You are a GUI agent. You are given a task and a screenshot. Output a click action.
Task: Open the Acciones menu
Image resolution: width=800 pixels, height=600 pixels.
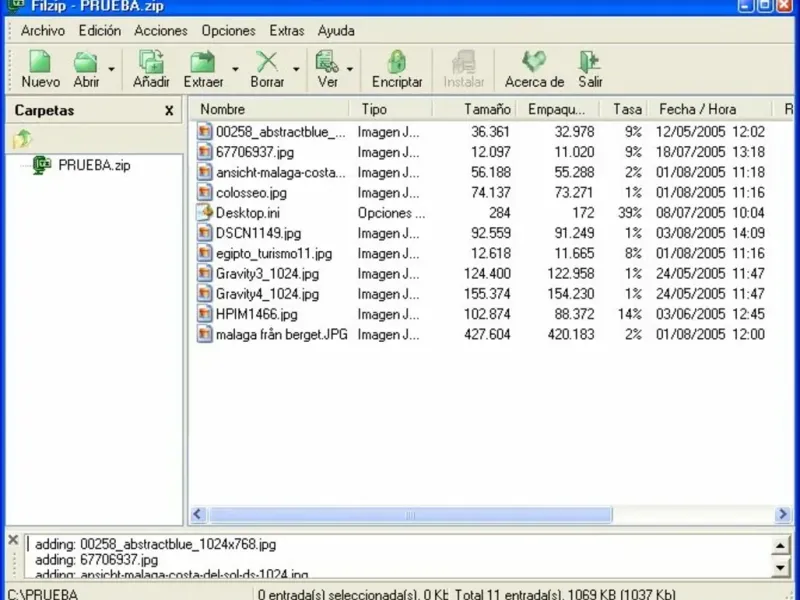click(x=161, y=31)
